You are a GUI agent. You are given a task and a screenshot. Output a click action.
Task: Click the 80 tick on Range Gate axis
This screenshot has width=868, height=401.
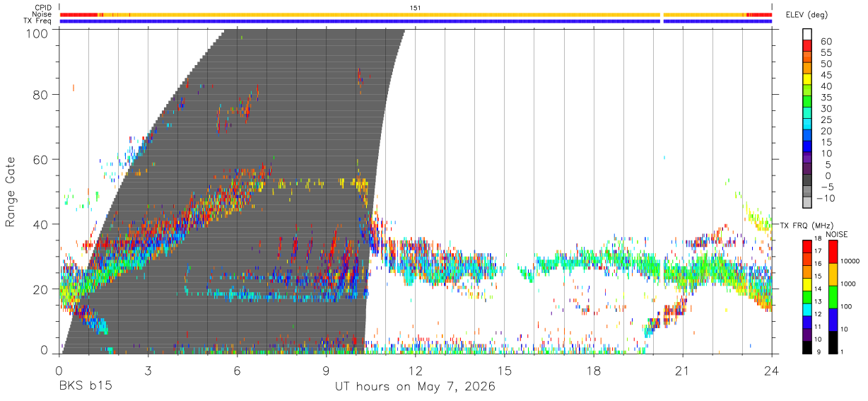[x=40, y=94]
